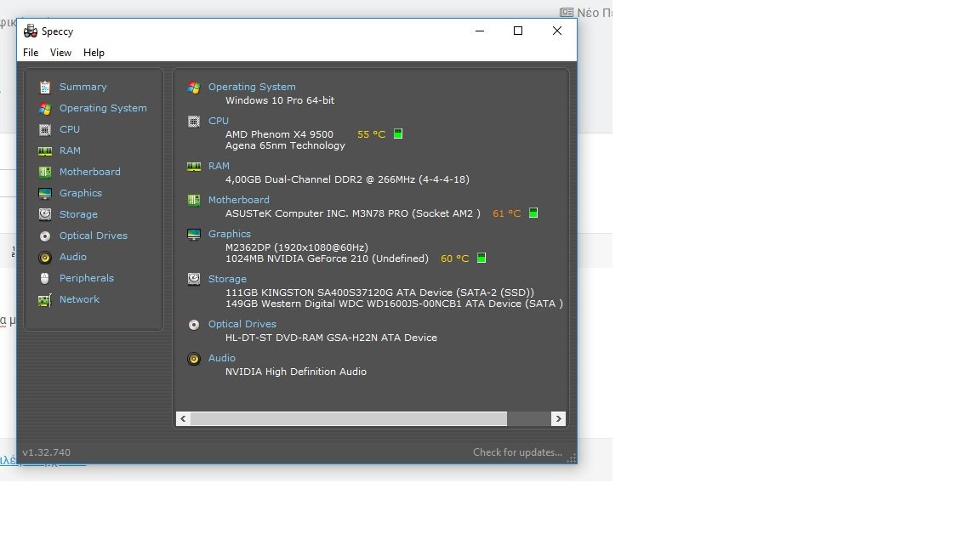Click horizontal scrollbar left arrow
The image size is (980, 551).
[183, 418]
